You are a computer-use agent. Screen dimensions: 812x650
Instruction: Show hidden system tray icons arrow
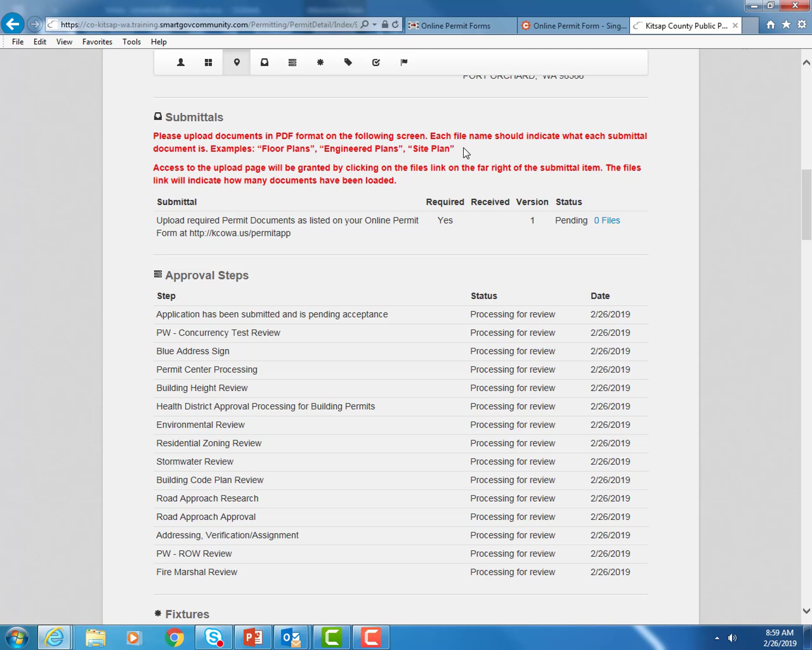(717, 638)
